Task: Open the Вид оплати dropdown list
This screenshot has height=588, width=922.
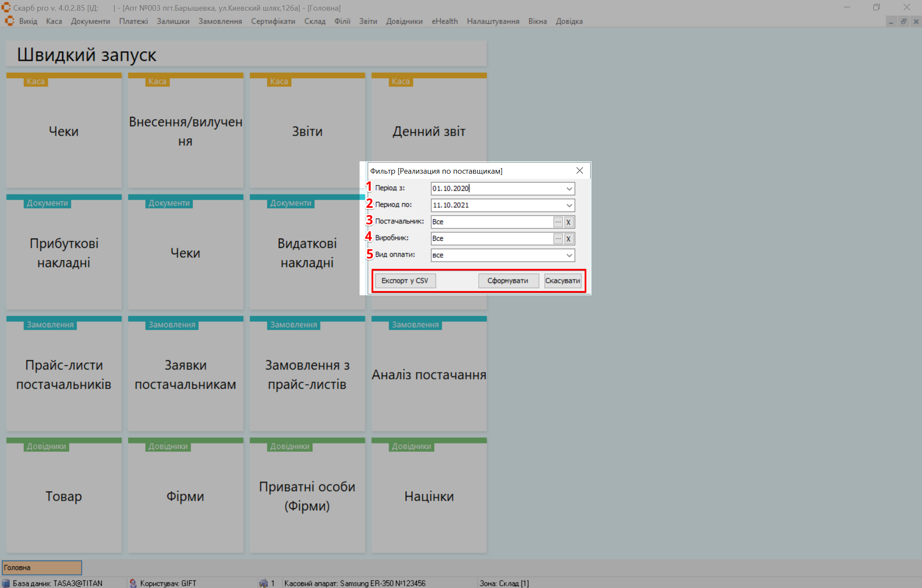Action: pos(569,255)
